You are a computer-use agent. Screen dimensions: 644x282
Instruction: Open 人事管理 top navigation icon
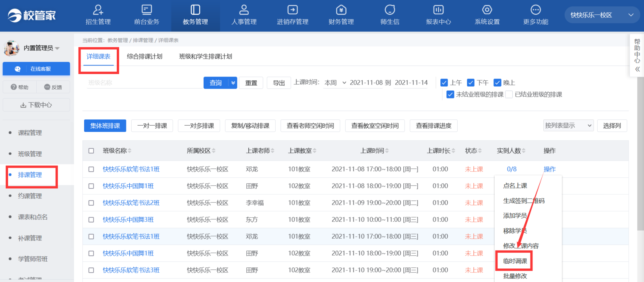(x=244, y=10)
